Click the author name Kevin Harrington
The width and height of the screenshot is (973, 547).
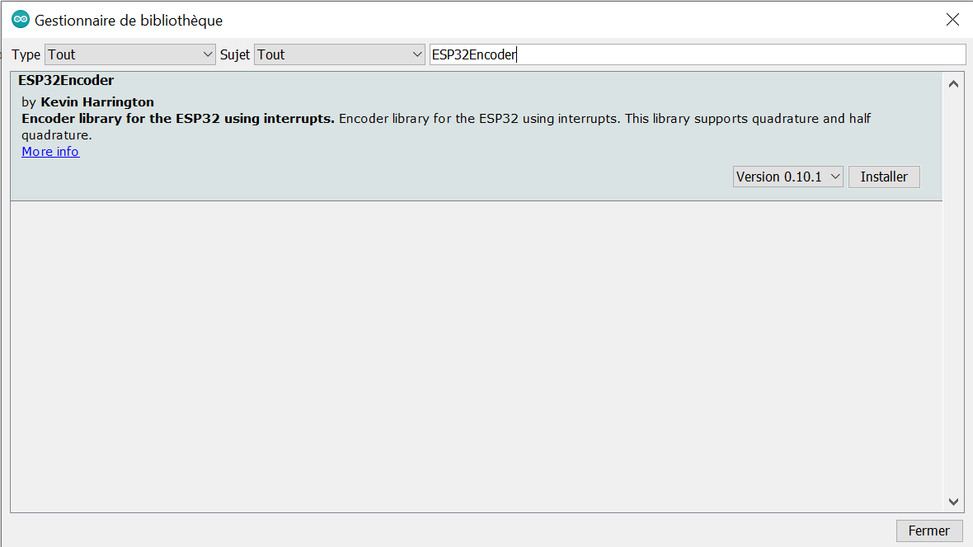pos(97,102)
